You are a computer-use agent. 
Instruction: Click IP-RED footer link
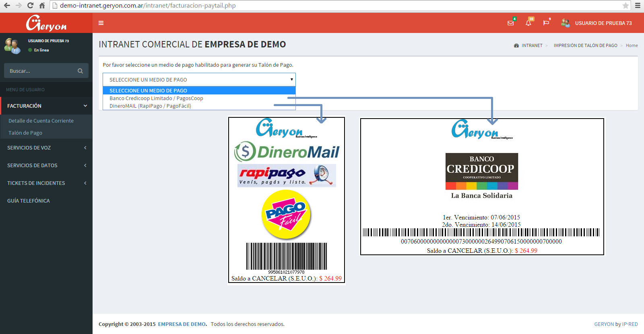point(630,324)
